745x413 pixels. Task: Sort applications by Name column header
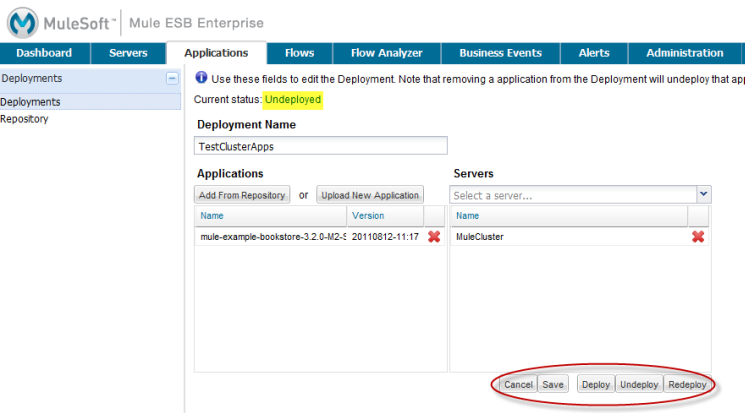coord(270,216)
